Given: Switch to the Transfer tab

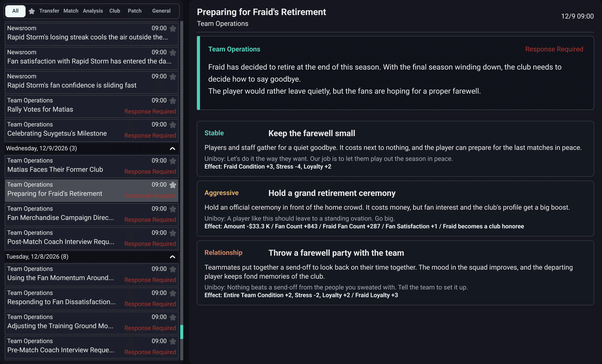Looking at the screenshot, I should (x=49, y=11).
